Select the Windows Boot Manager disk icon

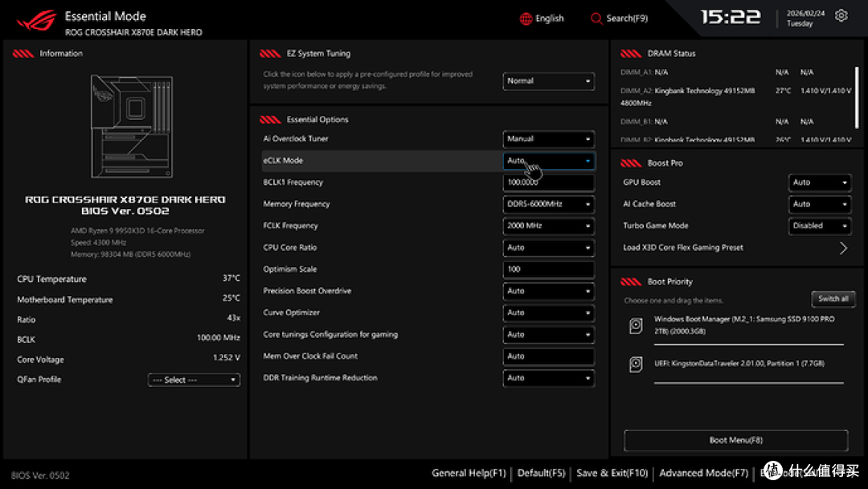pos(636,326)
